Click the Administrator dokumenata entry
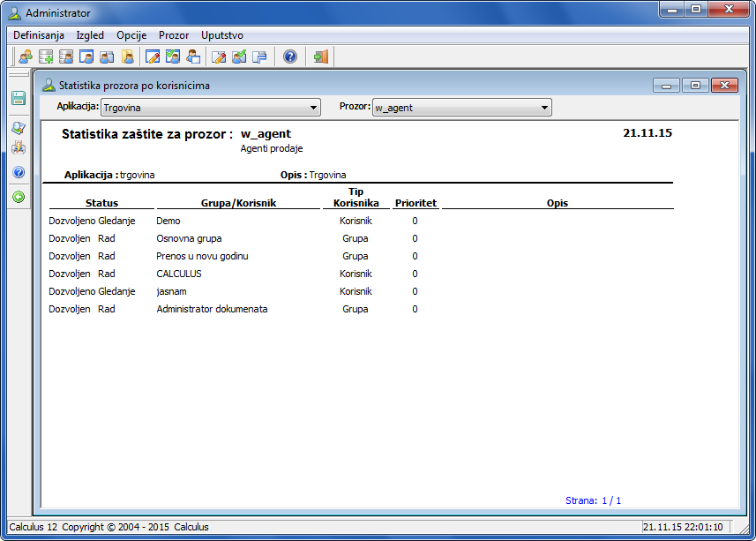 212,309
